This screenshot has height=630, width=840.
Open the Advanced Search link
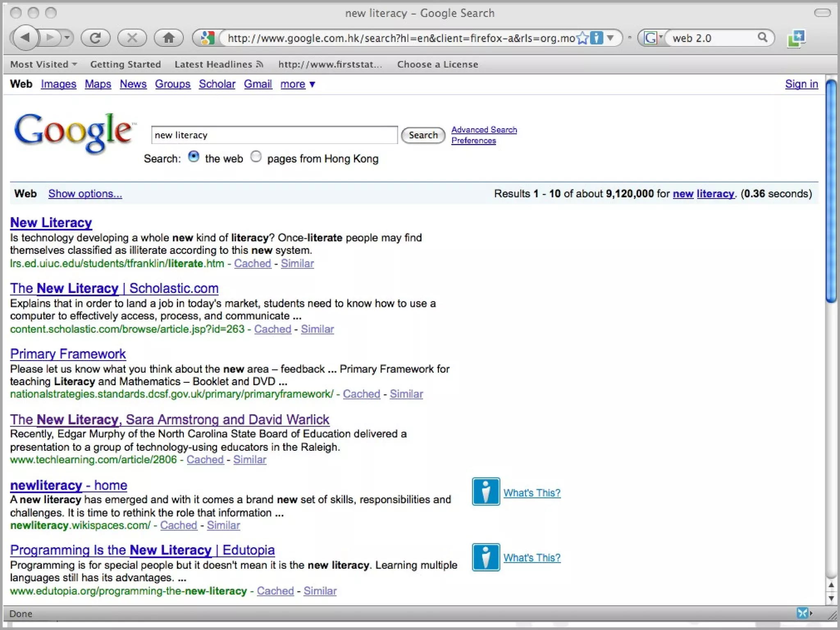(x=484, y=130)
